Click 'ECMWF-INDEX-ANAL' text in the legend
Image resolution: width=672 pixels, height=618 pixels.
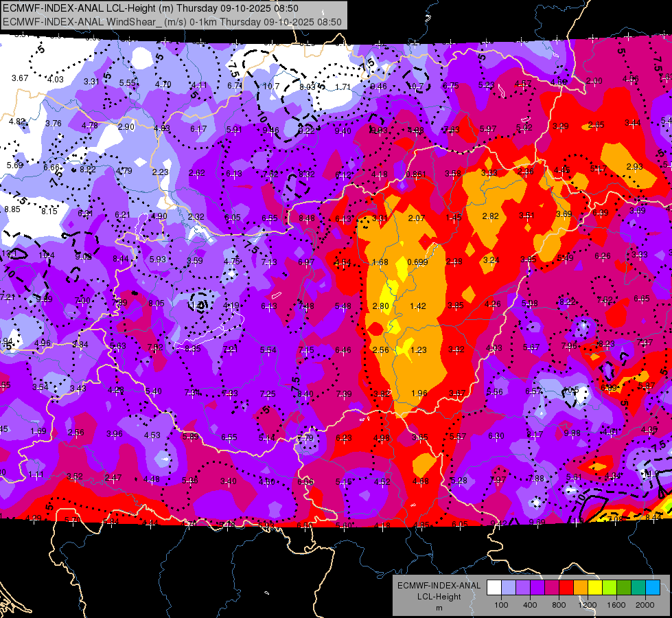pos(439,586)
